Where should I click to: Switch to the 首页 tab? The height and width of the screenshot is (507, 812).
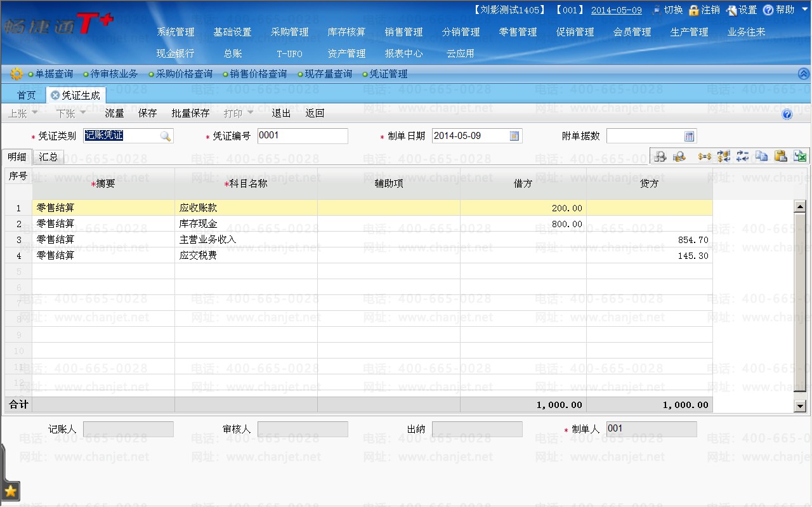[27, 95]
